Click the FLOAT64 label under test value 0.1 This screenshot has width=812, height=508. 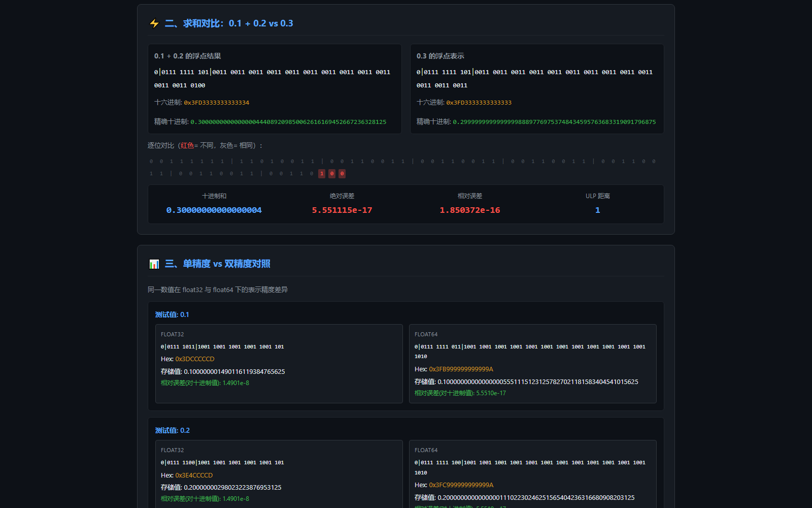coord(426,334)
